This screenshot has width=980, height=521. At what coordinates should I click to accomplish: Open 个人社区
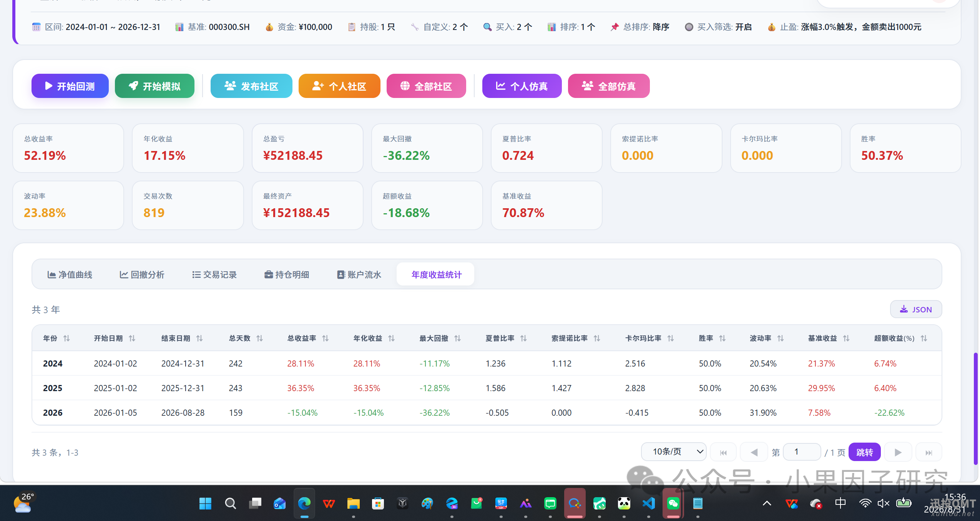(x=339, y=86)
